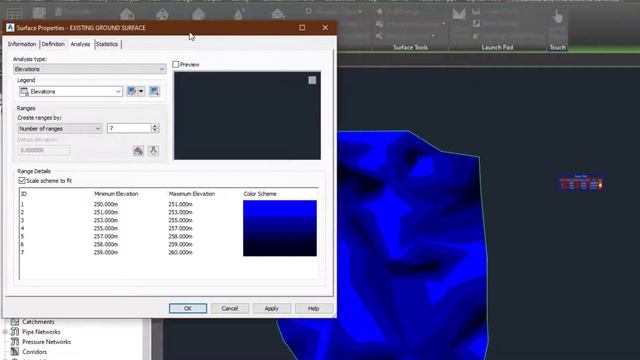640x360 pixels.
Task: Click the edit legend style icon
Action: click(x=131, y=91)
